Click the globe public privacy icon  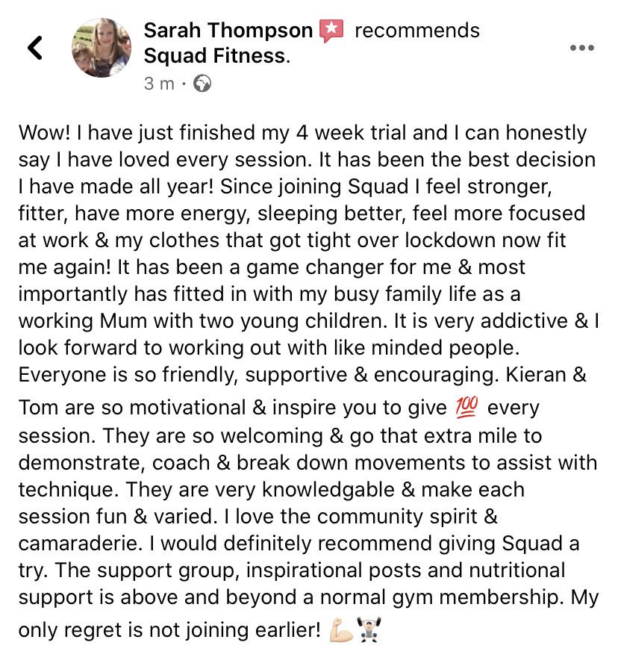(202, 84)
